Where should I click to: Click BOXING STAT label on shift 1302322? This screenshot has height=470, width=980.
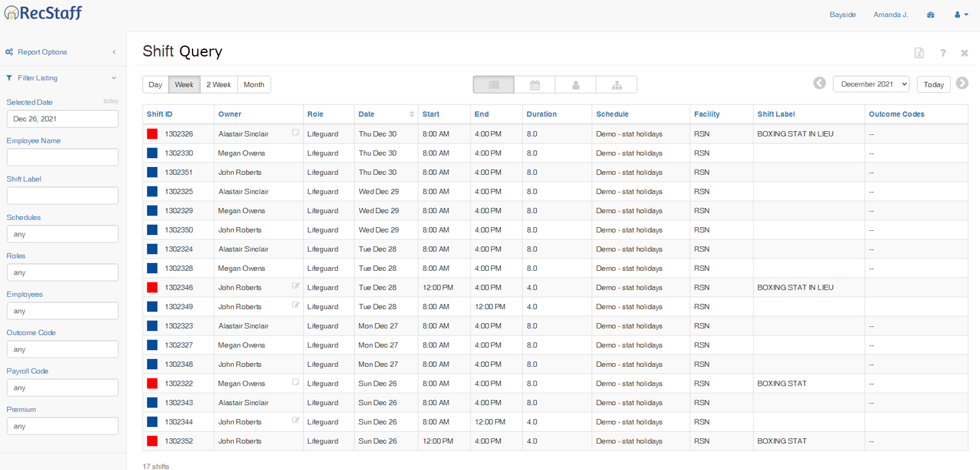point(782,384)
